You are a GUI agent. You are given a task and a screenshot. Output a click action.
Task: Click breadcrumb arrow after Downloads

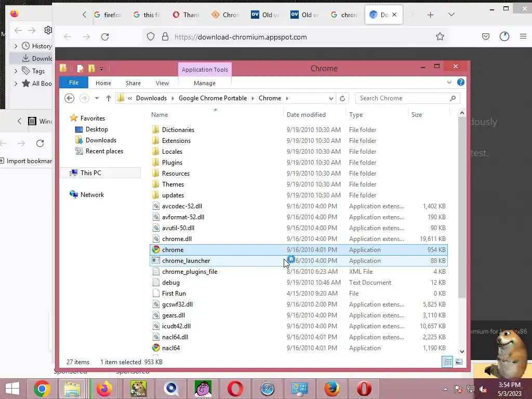172,98
